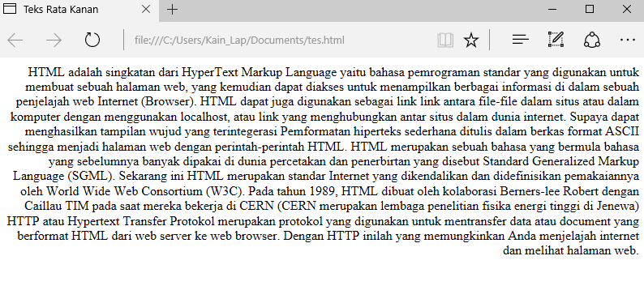Go back to the previous page
The width and height of the screenshot is (644, 303).
click(15, 41)
